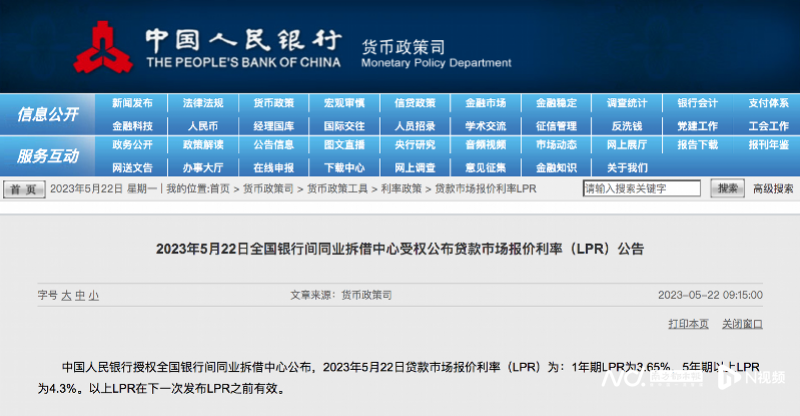Screen dimensions: 800x416
Task: Open 央行研究 under 服务互动
Action: point(415,145)
